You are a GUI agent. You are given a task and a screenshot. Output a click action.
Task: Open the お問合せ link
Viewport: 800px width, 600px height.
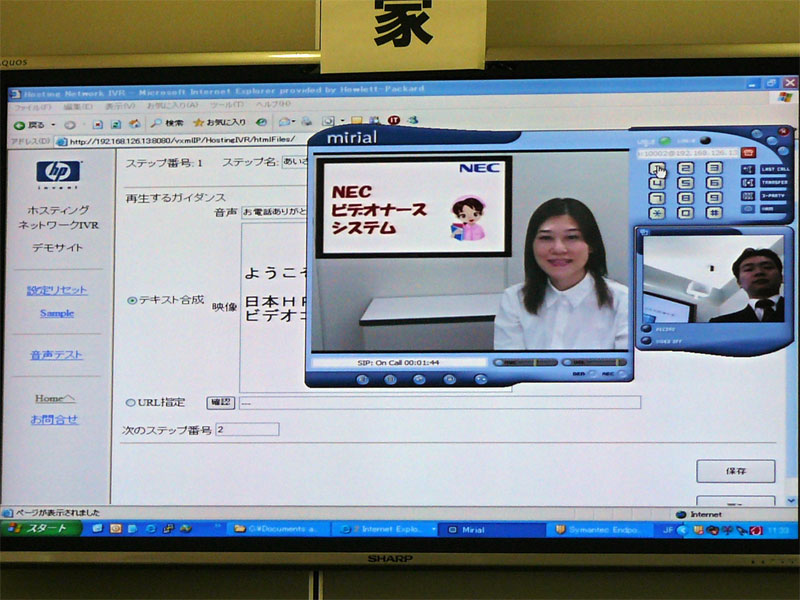pos(54,419)
